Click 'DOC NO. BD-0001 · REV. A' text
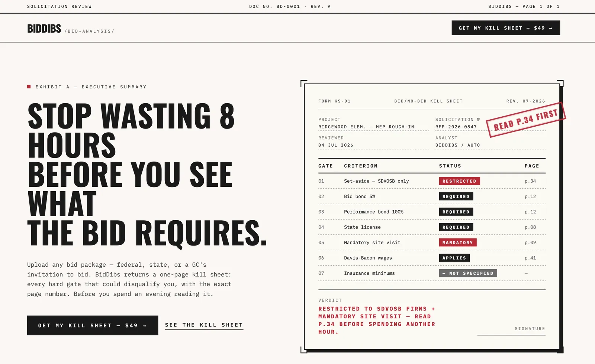The width and height of the screenshot is (595, 364). [290, 6]
